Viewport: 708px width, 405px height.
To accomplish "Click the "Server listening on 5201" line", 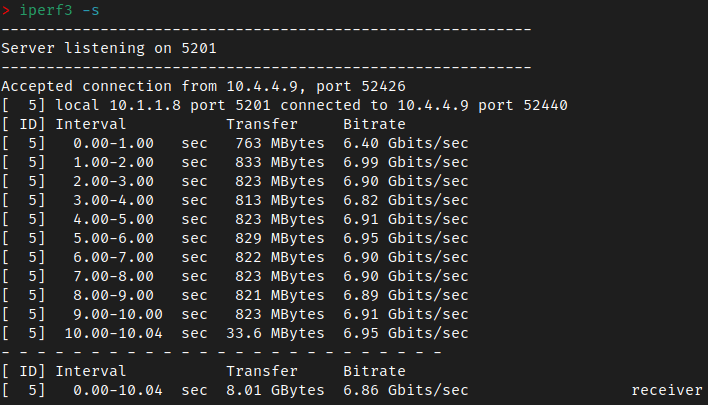I will (x=109, y=48).
